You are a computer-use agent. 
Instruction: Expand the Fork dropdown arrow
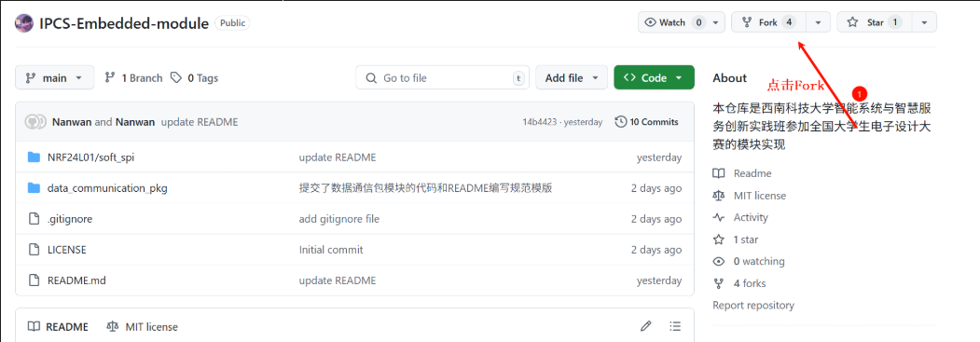point(818,22)
